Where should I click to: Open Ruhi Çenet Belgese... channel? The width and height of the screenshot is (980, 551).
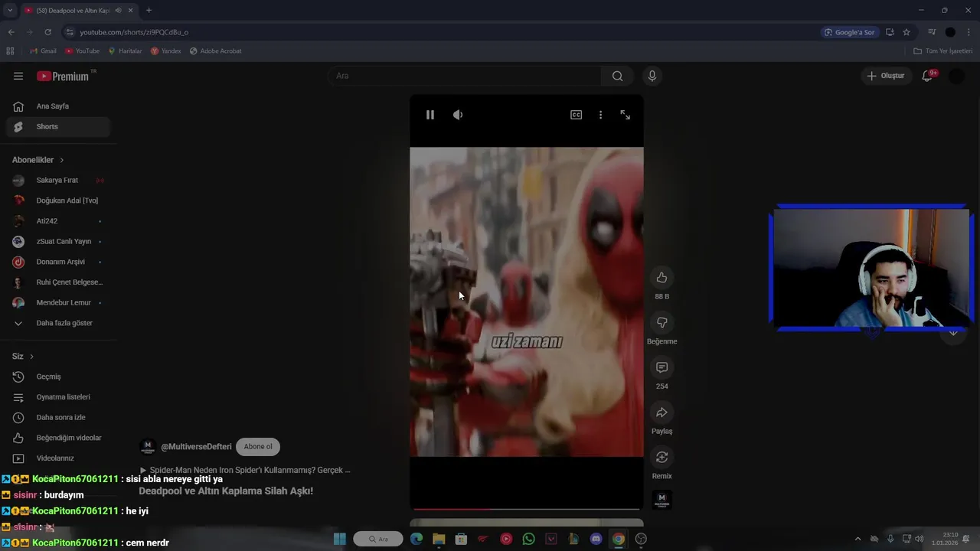58,282
